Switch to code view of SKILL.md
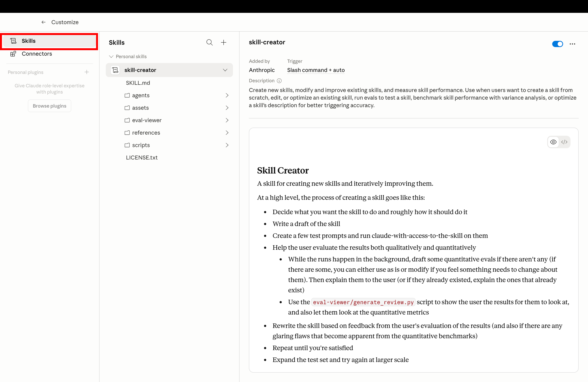The height and width of the screenshot is (382, 588). (x=564, y=142)
